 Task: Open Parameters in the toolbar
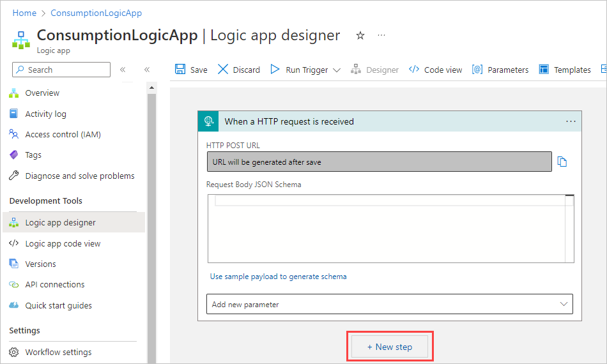coord(500,70)
